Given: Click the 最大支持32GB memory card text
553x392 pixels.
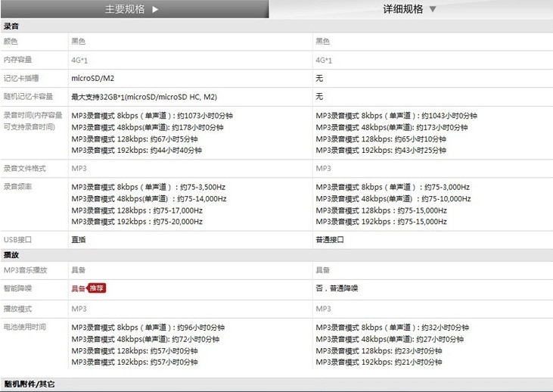Looking at the screenshot, I should tap(144, 97).
